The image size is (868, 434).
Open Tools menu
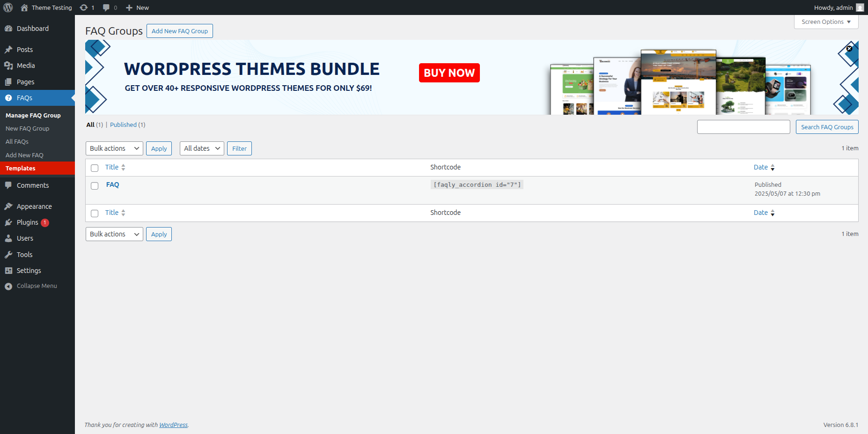37,255
